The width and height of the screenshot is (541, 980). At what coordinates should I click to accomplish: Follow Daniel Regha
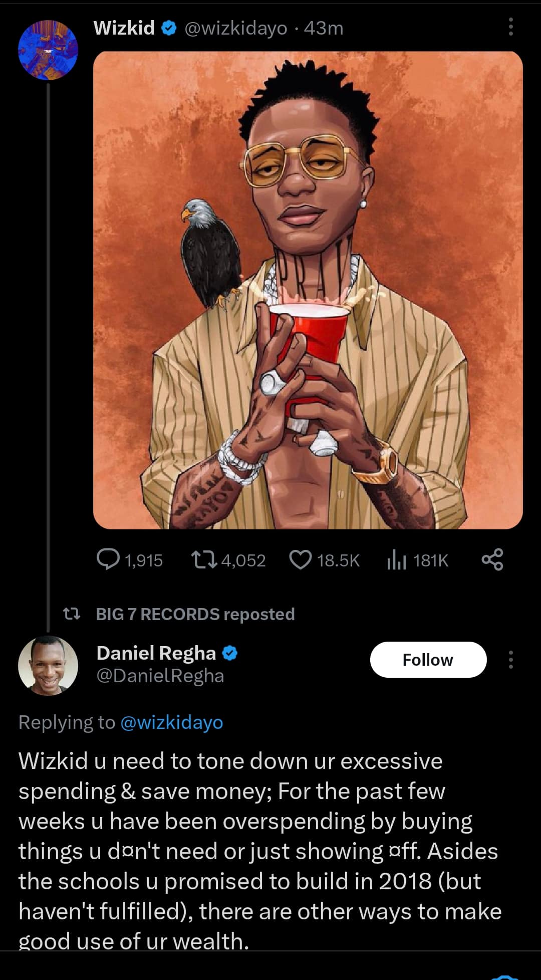428,660
